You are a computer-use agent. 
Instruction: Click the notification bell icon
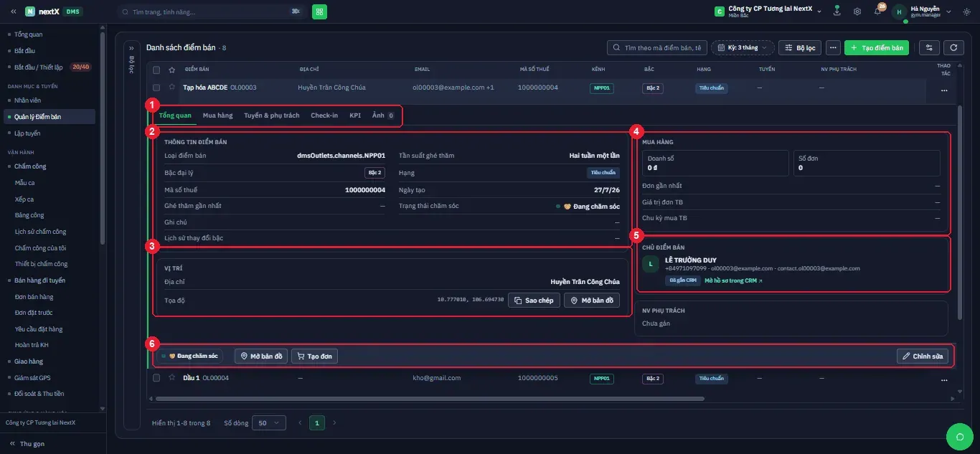click(x=877, y=11)
